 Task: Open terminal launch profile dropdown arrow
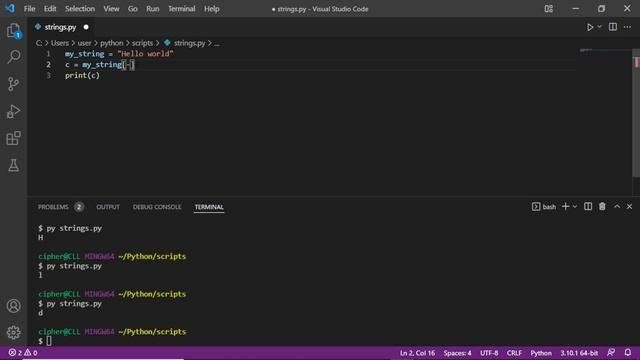(575, 207)
